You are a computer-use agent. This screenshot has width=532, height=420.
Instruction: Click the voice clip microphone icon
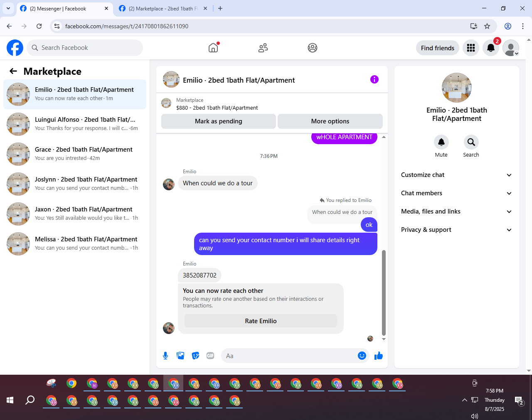click(165, 356)
